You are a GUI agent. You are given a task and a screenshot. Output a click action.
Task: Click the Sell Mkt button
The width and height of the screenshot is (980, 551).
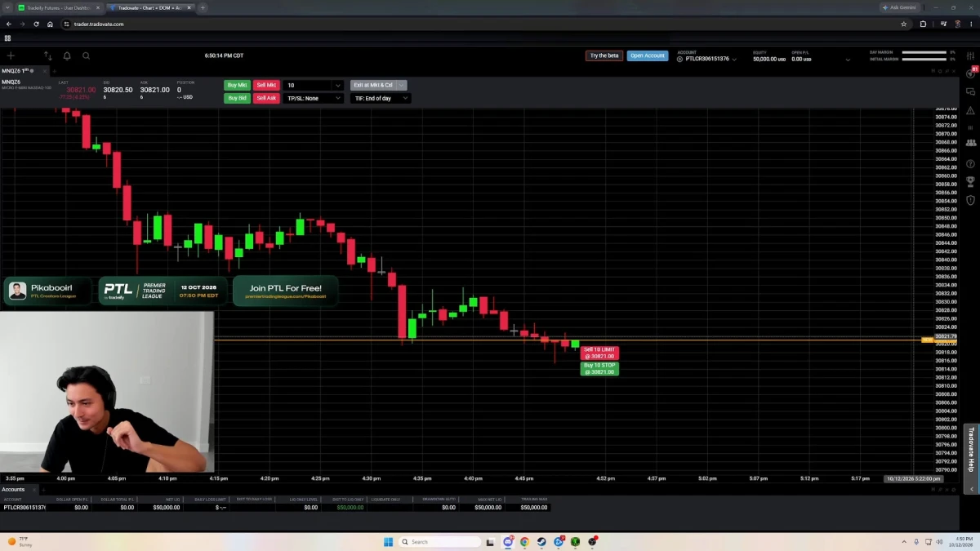pos(266,85)
